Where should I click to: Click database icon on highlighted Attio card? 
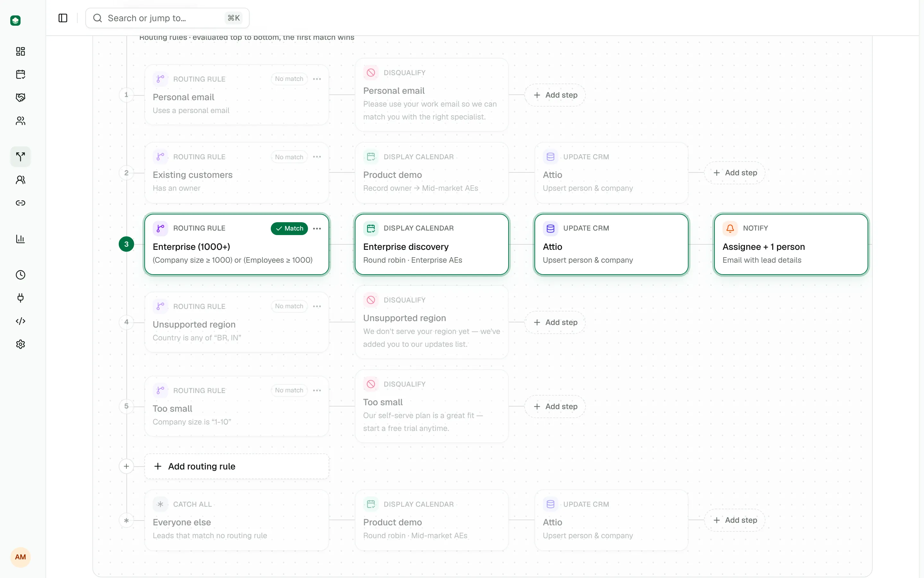(x=550, y=228)
